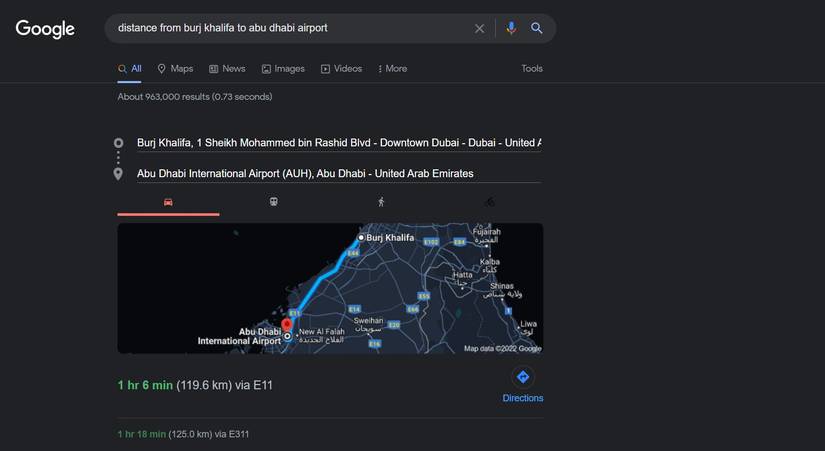Open the News tab
Screen dimensions: 825x451
[x=227, y=69]
